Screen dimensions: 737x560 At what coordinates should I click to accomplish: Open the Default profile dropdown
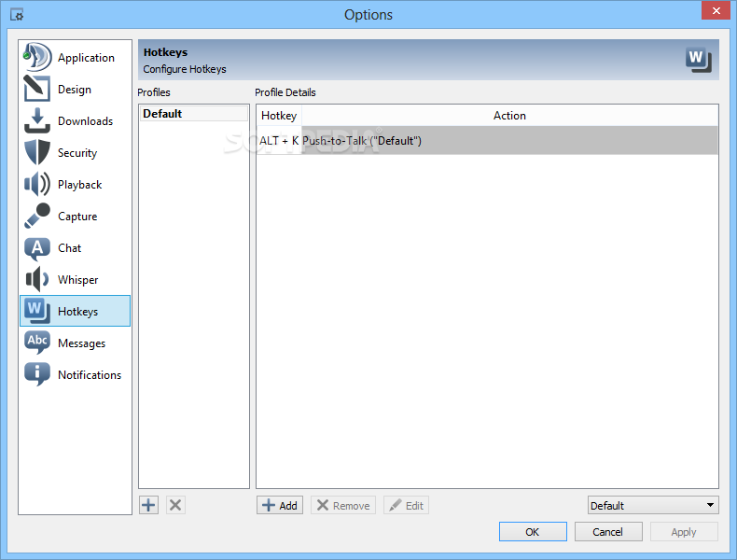(653, 505)
